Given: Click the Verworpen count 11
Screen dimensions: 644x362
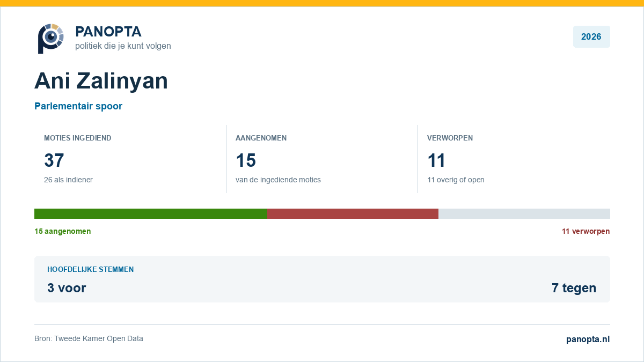Looking at the screenshot, I should tap(436, 160).
